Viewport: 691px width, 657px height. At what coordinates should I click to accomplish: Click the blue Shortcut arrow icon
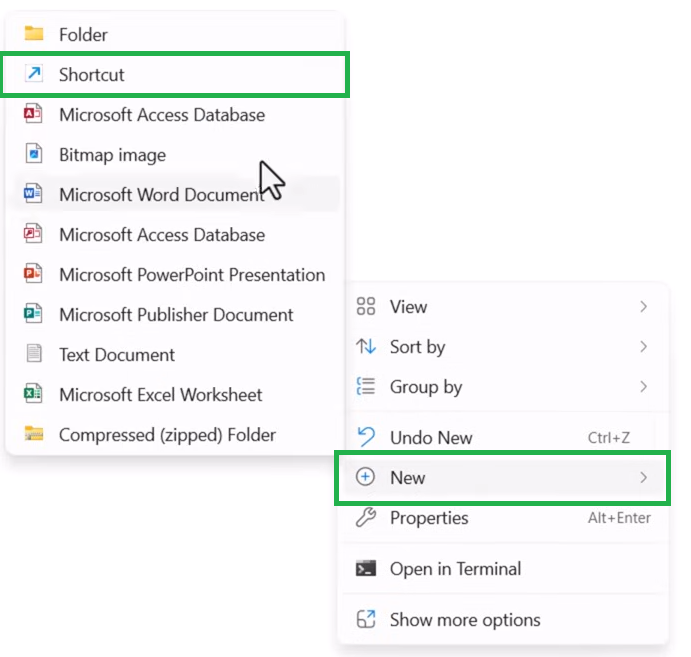34,74
